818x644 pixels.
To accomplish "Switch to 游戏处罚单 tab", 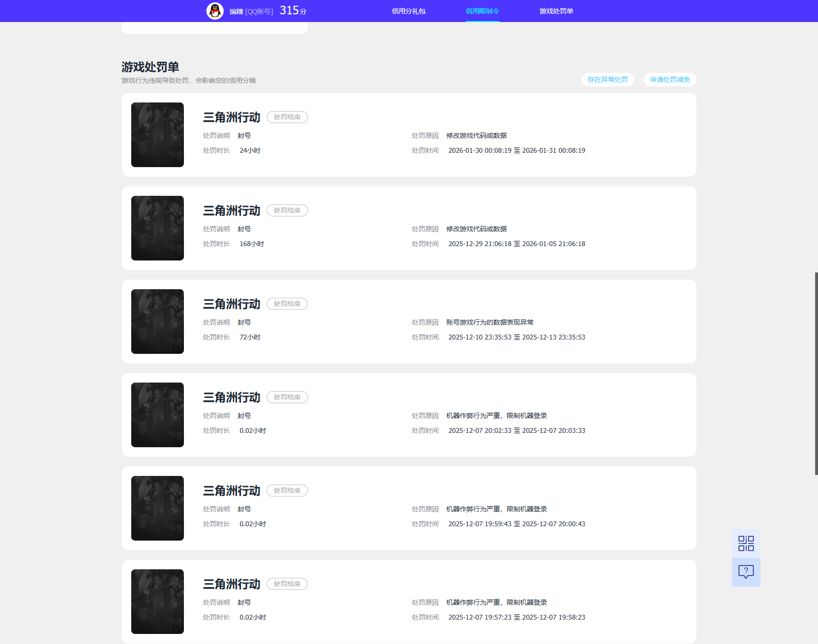I will [x=556, y=11].
